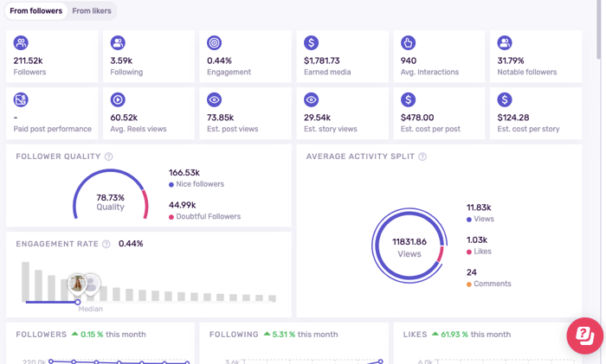Click the Paid post performance icon
This screenshot has width=606, height=364.
21,100
